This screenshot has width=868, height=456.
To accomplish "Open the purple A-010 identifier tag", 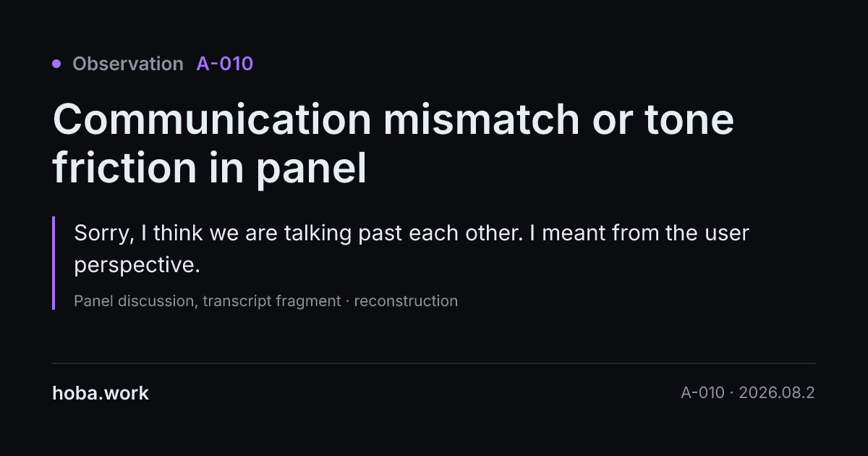I will (225, 64).
